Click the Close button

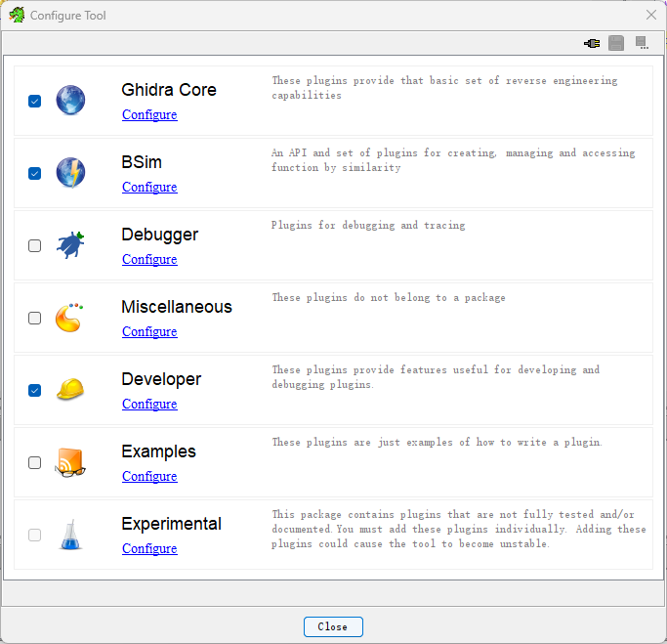[333, 626]
